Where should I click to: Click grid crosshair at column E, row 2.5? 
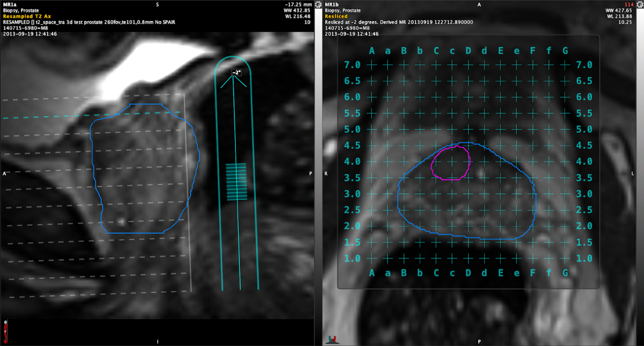coord(501,210)
